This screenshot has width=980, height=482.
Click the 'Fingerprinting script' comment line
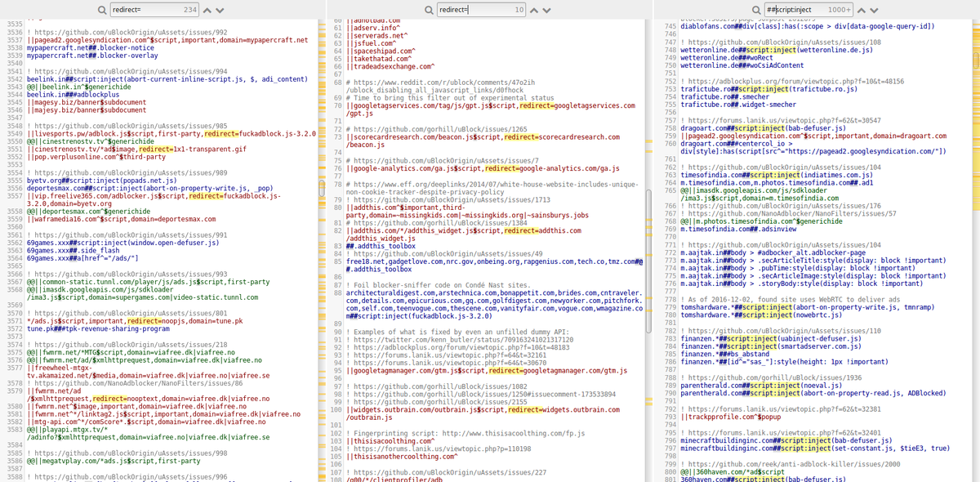(x=465, y=432)
